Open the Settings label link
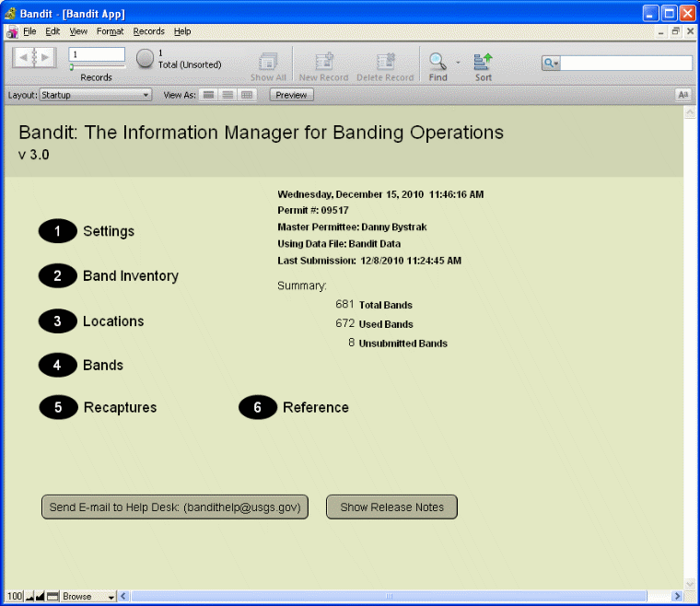Image resolution: width=700 pixels, height=606 pixels. pyautogui.click(x=109, y=231)
